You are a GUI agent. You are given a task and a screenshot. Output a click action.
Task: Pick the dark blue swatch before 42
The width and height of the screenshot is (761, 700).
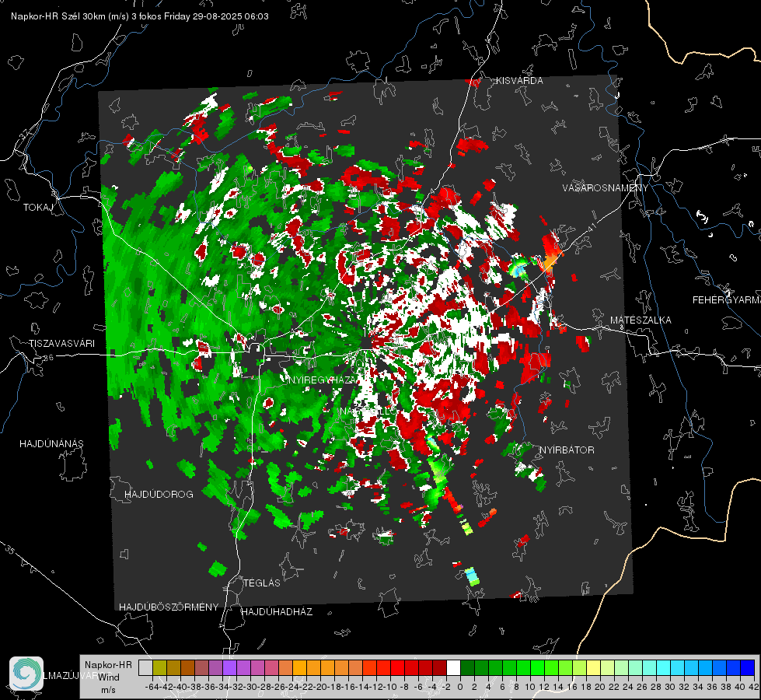[748, 667]
